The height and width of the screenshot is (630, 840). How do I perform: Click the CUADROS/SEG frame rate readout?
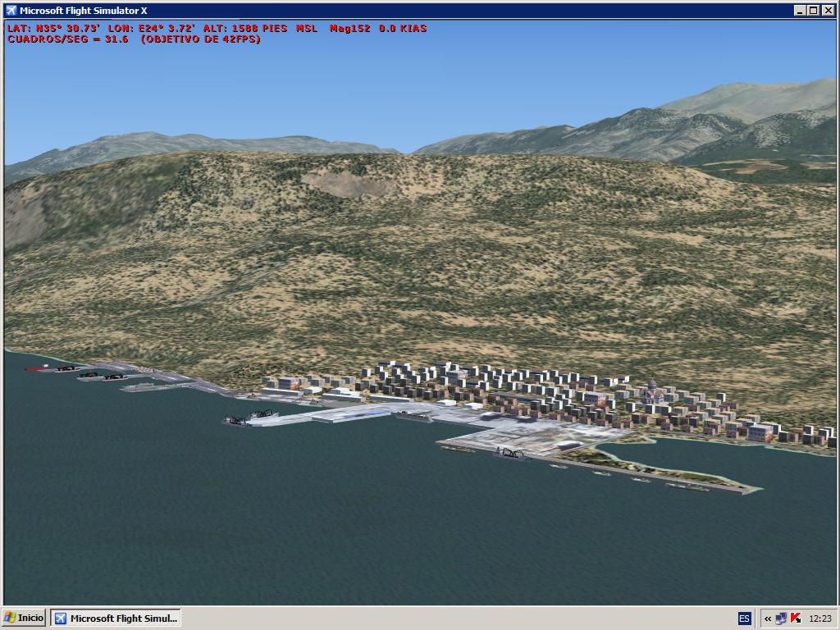[134, 39]
